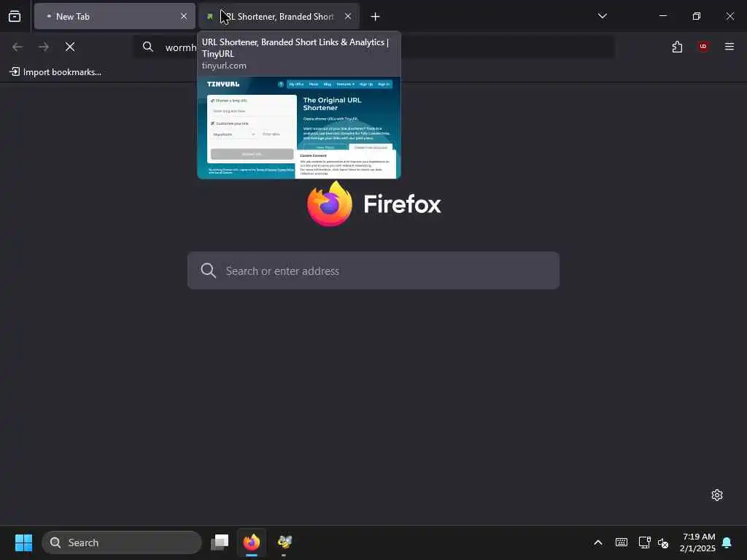Open the Extensions puzzle icon
Image resolution: width=747 pixels, height=560 pixels.
678,47
